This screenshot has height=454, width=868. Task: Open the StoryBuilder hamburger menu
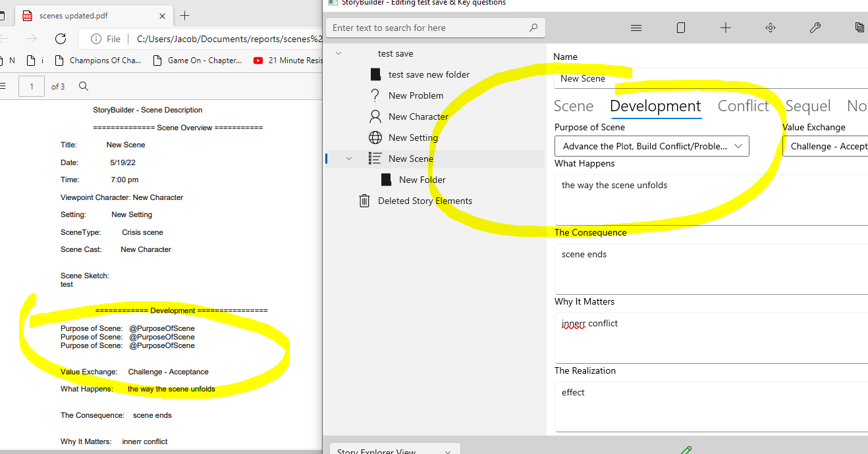[x=636, y=28]
